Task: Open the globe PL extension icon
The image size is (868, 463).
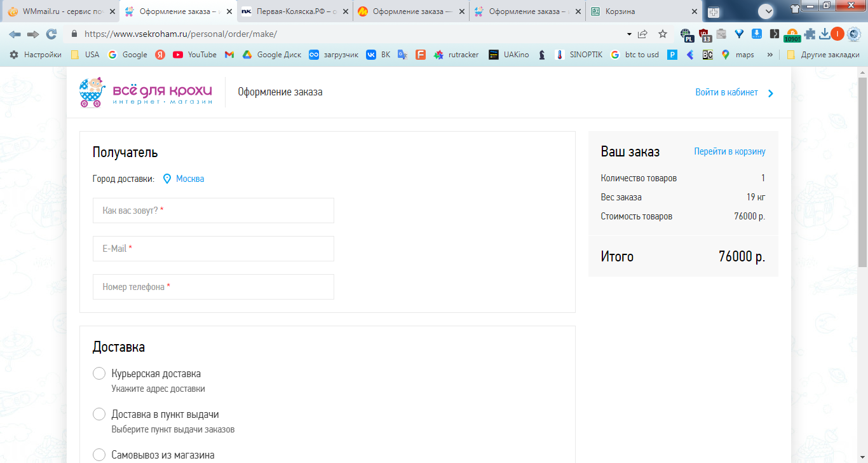Action: 686,34
